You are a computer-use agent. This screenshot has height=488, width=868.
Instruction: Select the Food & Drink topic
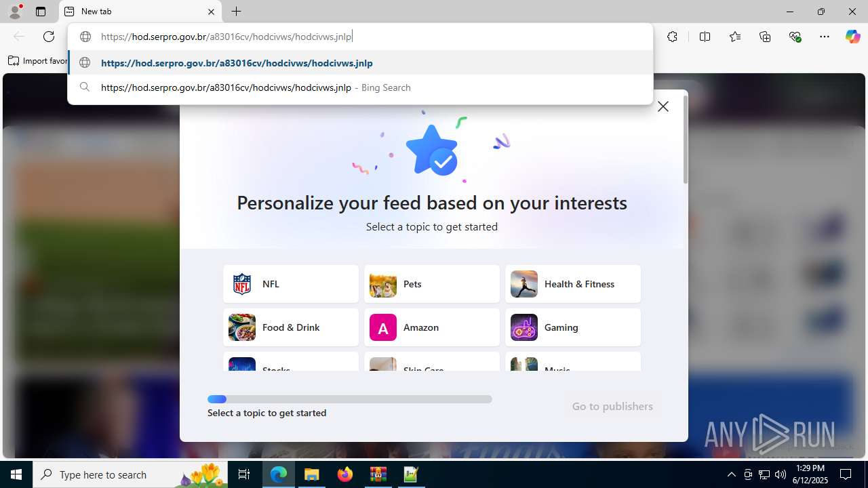pyautogui.click(x=291, y=327)
